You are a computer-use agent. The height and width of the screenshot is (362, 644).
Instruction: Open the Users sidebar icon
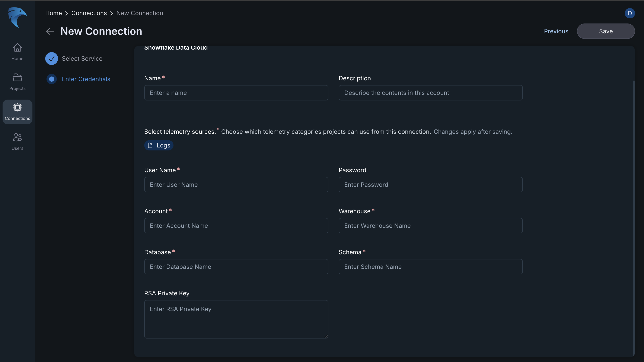[x=17, y=137]
